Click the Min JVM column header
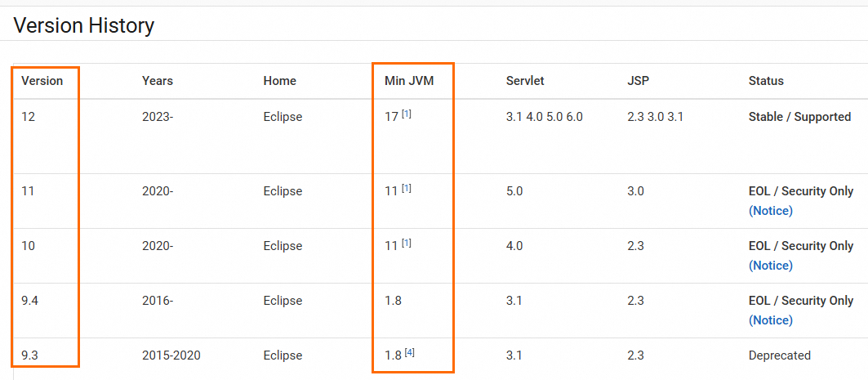The image size is (868, 380). point(409,81)
